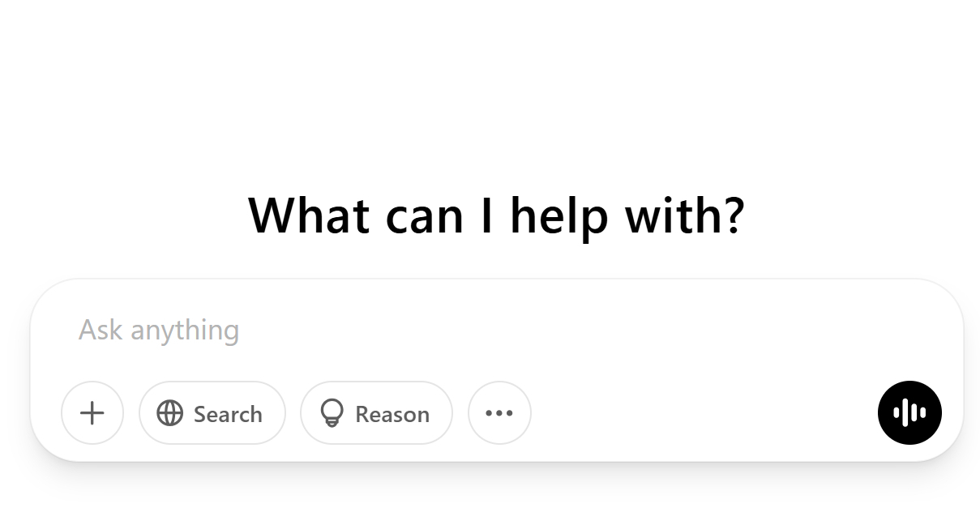Click the three-dot more tools icon
980x512 pixels.
(x=499, y=413)
